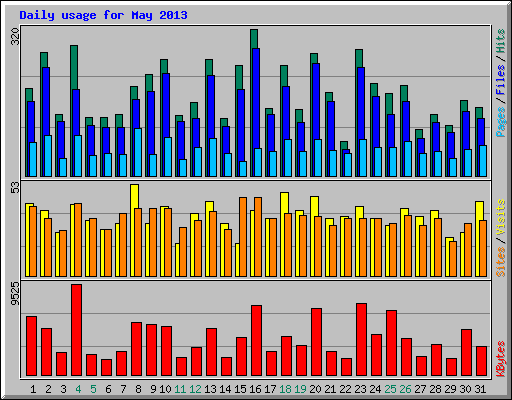
Task: Click the "Daily usage for May 2013" title
Action: point(103,15)
